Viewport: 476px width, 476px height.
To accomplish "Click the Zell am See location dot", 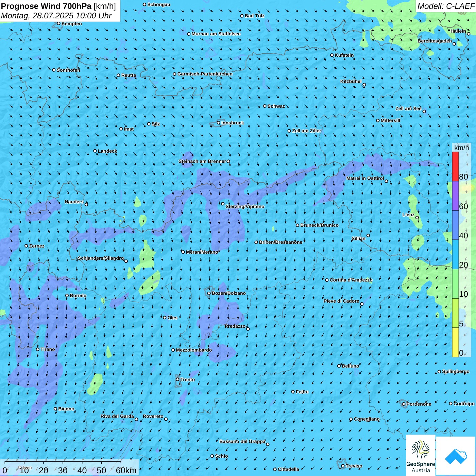I will coord(424,111).
